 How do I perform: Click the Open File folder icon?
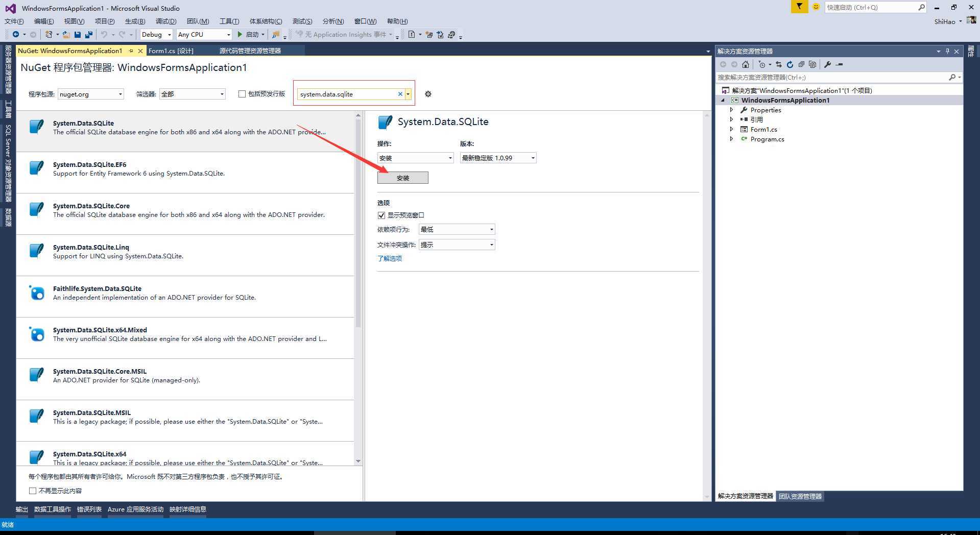[66, 34]
